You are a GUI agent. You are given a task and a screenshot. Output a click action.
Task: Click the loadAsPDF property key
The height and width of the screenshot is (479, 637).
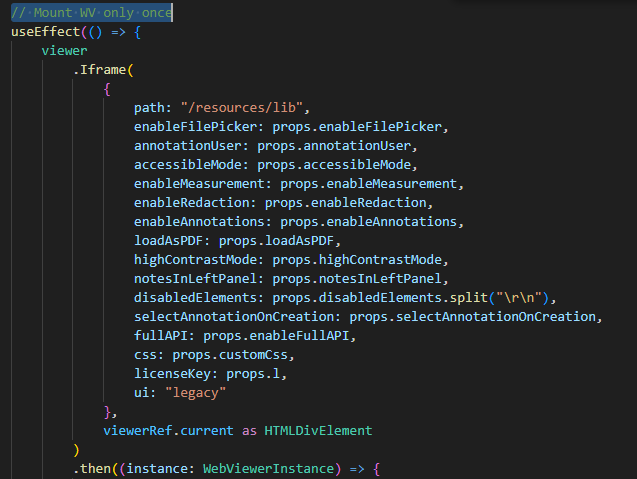point(169,241)
